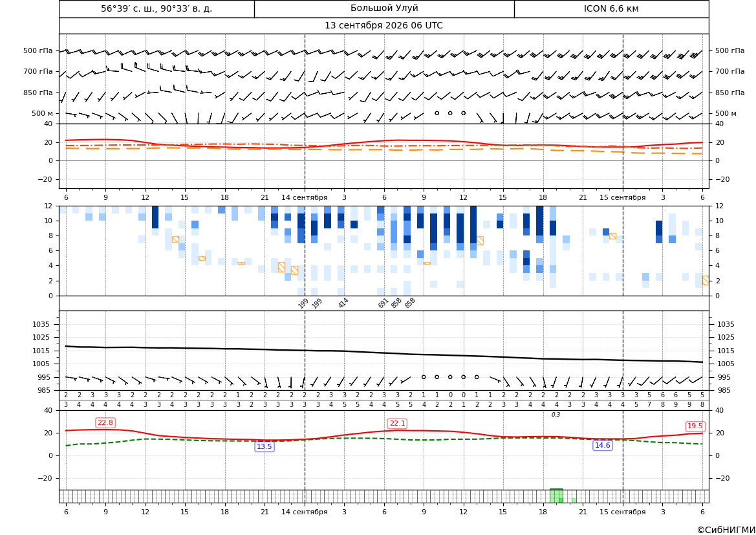Viewport: 756px width, 535px height.
Task: Click the cloud base label 414
Action: point(343,303)
